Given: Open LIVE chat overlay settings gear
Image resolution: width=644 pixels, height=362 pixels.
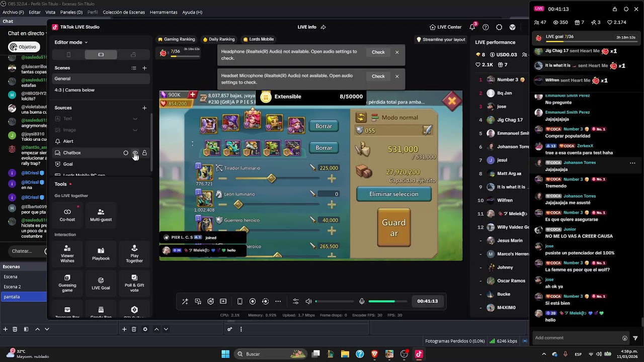Looking at the screenshot, I should click(x=626, y=9).
